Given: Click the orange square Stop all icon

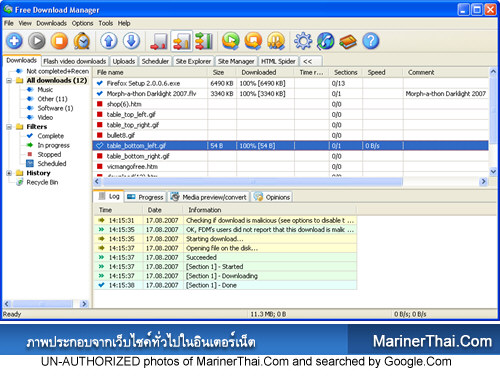Looking at the screenshot, I should [253, 41].
